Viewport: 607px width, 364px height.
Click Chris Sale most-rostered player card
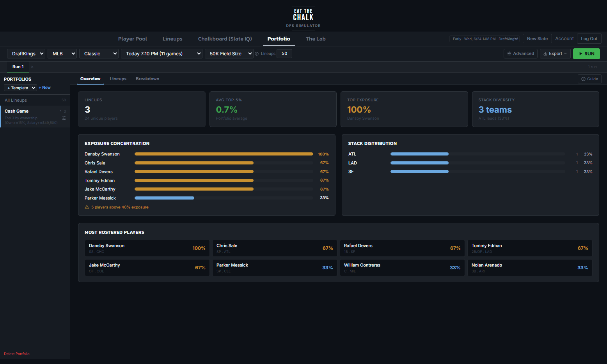[275, 248]
